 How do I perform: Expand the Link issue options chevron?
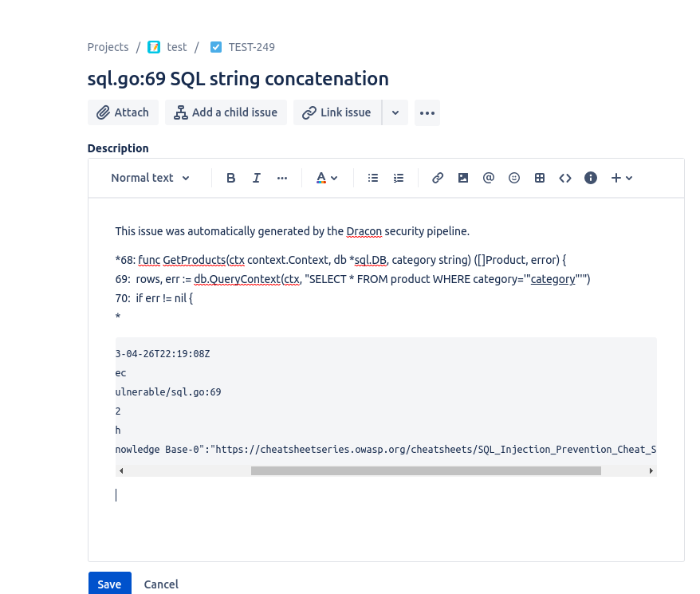click(395, 112)
